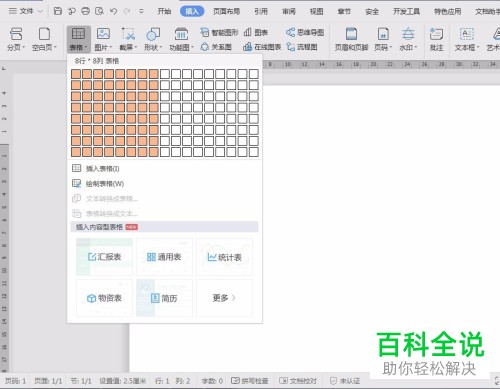Viewport: 500px width, 389px height.
Task: Click the 设置值: 2.5厘米 status entry
Action: [123, 381]
